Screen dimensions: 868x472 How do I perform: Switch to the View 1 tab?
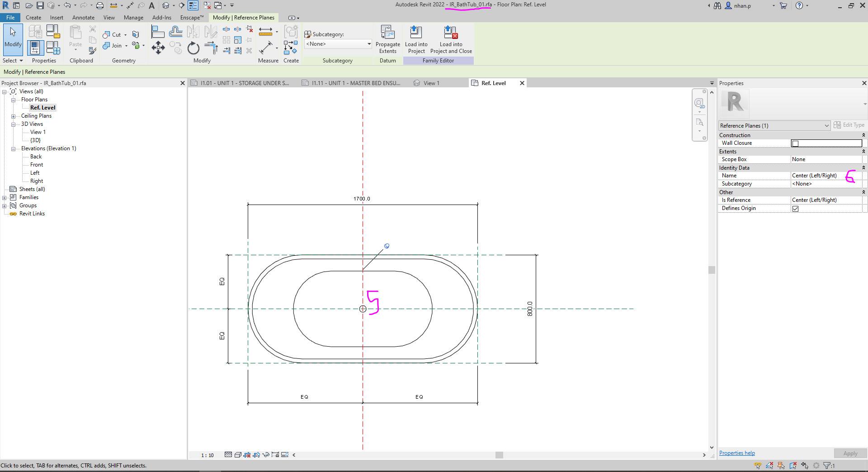tap(430, 83)
